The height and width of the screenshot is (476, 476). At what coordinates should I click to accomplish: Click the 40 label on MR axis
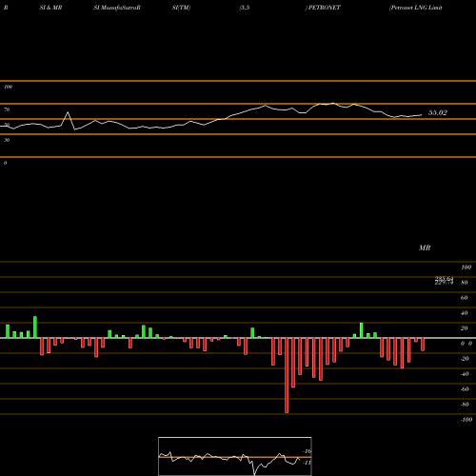[x=465, y=313]
